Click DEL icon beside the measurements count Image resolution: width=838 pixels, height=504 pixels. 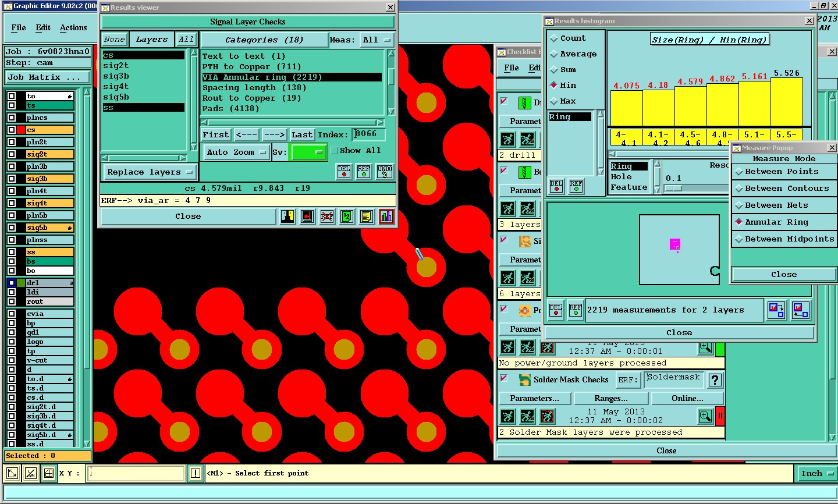tap(556, 310)
